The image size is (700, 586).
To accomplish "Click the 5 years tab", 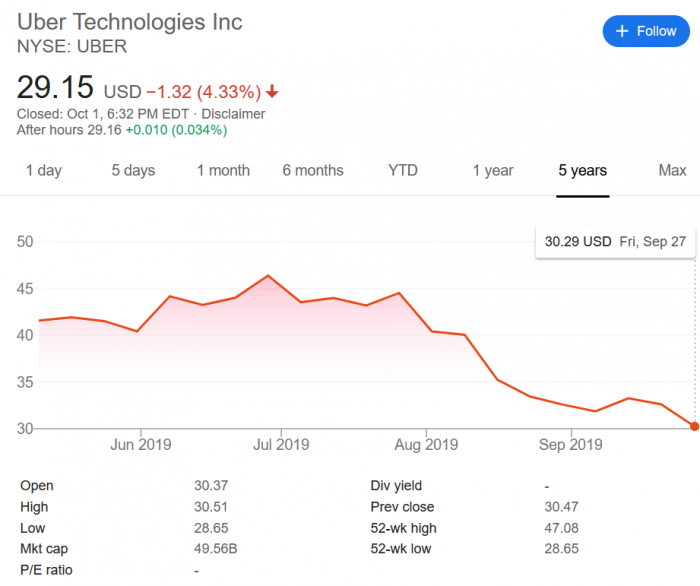I will point(582,170).
